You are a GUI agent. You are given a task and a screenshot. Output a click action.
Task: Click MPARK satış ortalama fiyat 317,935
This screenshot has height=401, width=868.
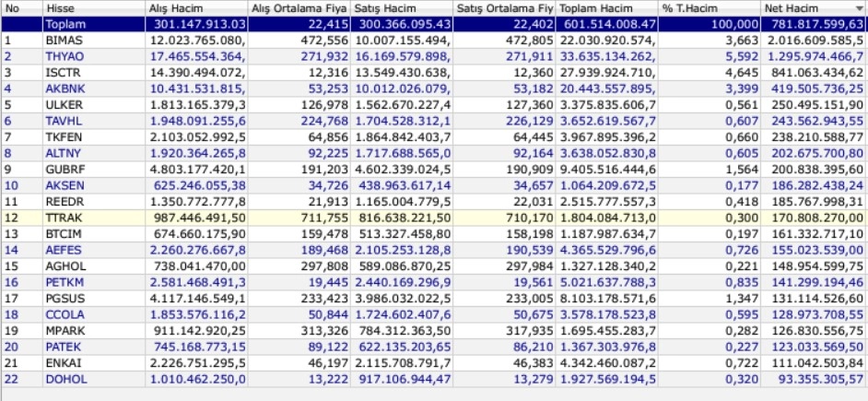(529, 331)
